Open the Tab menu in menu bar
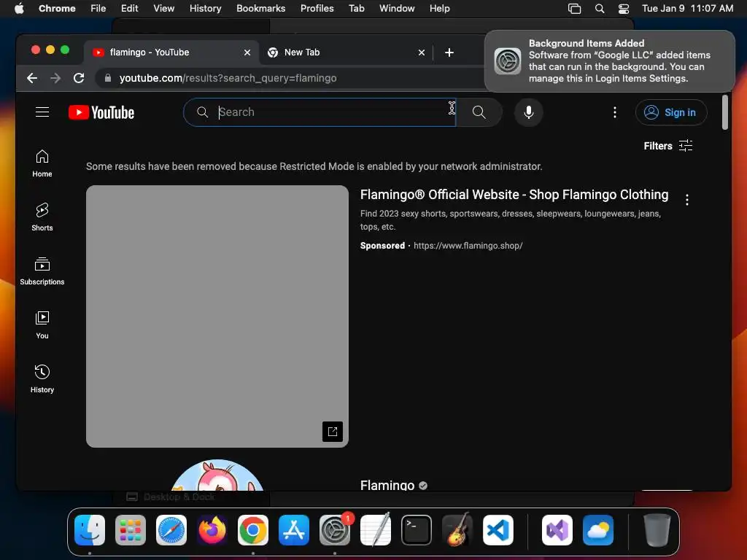The height and width of the screenshot is (560, 747). [356, 9]
